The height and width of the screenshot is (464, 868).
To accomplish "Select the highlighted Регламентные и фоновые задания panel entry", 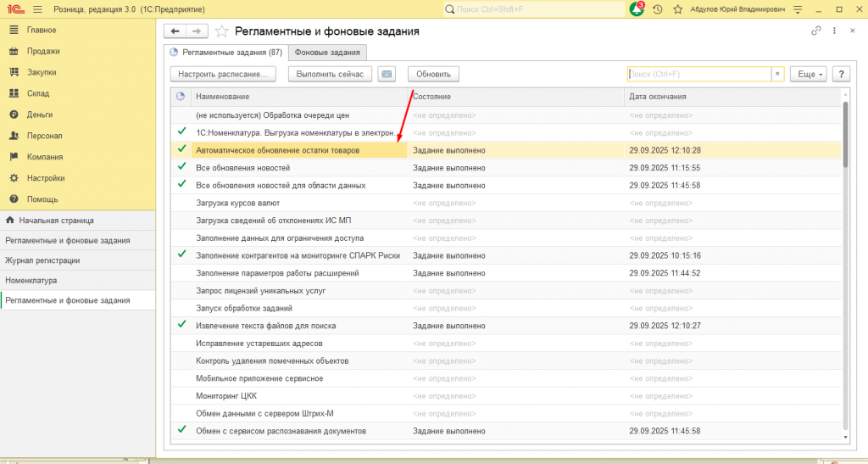I will pyautogui.click(x=77, y=300).
